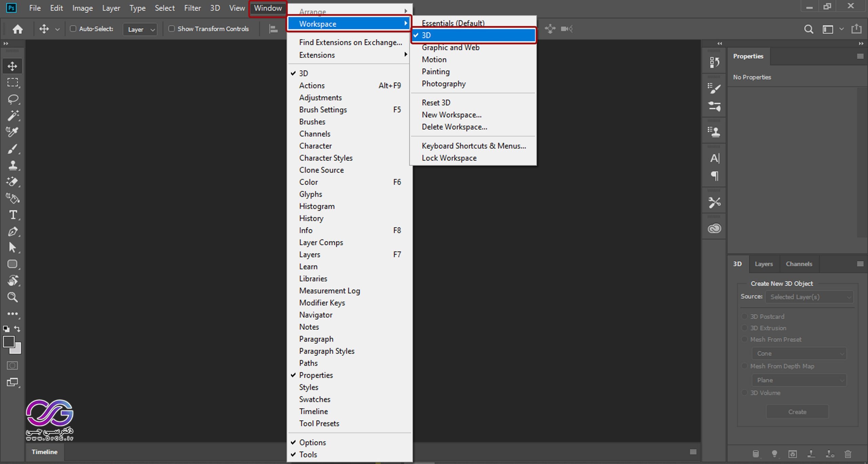Select the Paint Bucket tool
The height and width of the screenshot is (464, 868).
click(13, 198)
